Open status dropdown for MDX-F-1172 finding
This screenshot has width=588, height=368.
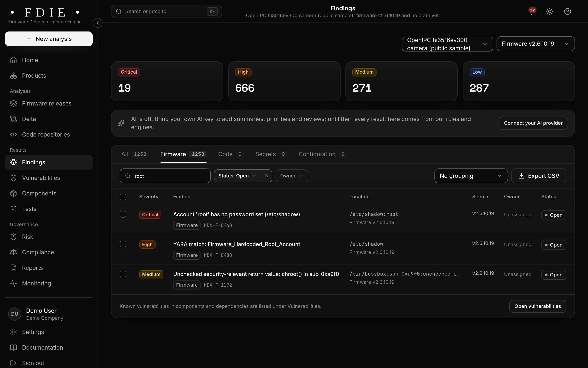(553, 275)
